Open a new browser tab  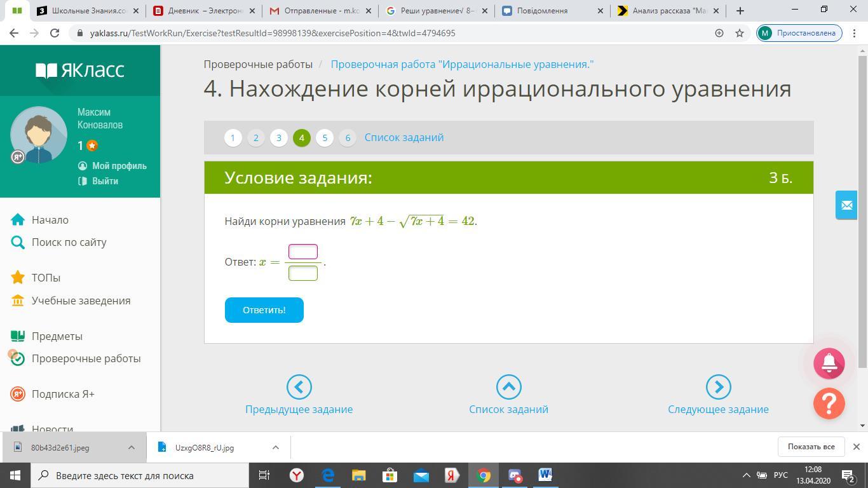pyautogui.click(x=740, y=11)
